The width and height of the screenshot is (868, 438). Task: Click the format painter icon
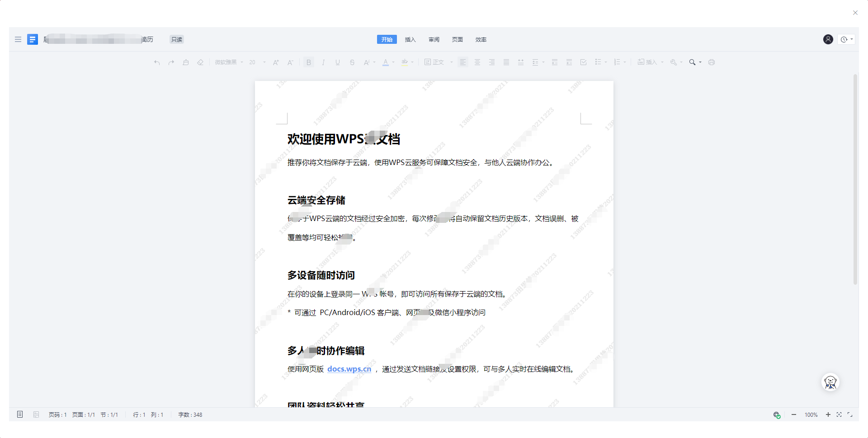(x=186, y=62)
